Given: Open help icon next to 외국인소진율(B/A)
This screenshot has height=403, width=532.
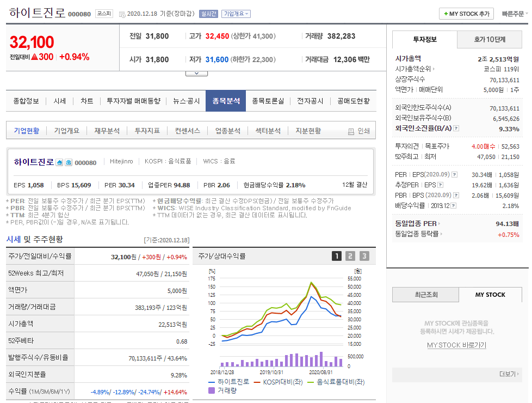Looking at the screenshot, I should pyautogui.click(x=456, y=129).
